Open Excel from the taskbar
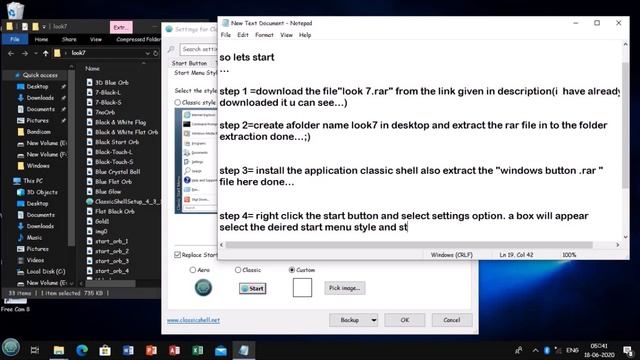This screenshot has height=360, width=640. (198, 350)
